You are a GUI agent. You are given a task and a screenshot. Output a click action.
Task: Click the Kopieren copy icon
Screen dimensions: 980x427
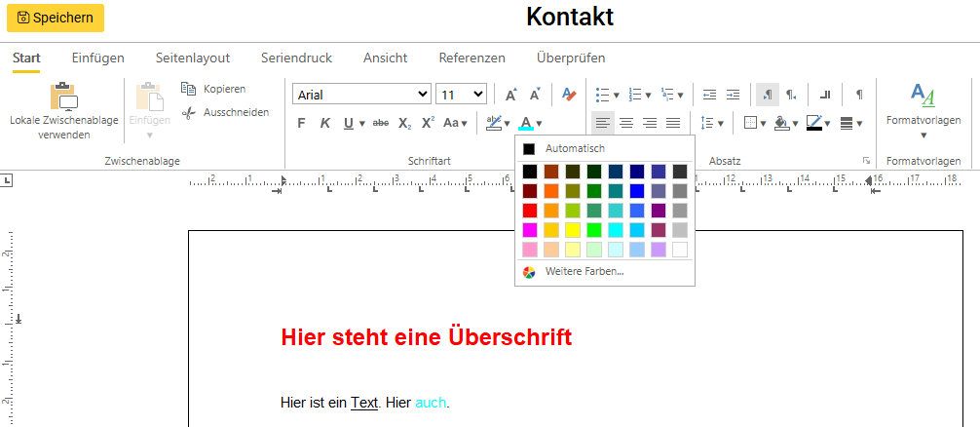pyautogui.click(x=189, y=89)
